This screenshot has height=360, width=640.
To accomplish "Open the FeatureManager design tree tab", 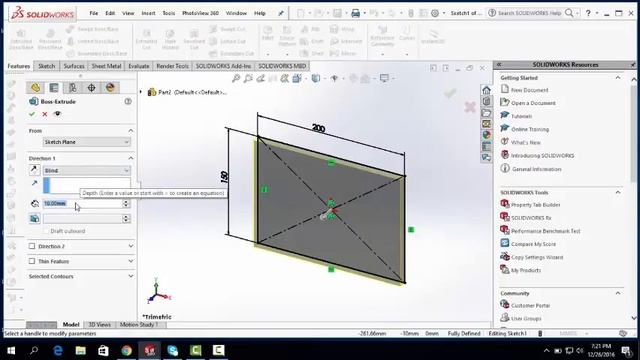I will tap(36, 87).
